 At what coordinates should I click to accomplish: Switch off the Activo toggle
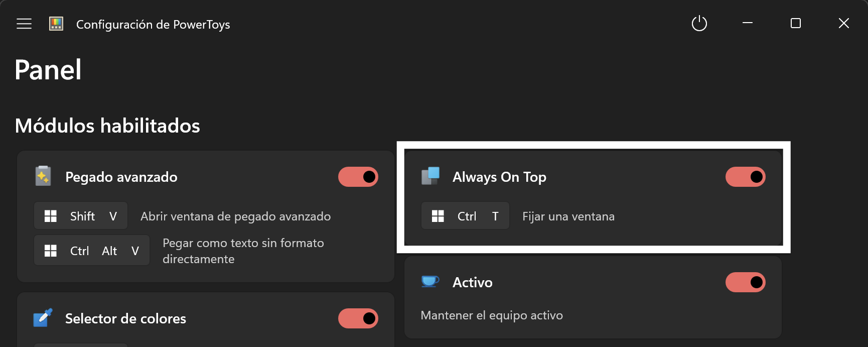click(x=746, y=282)
